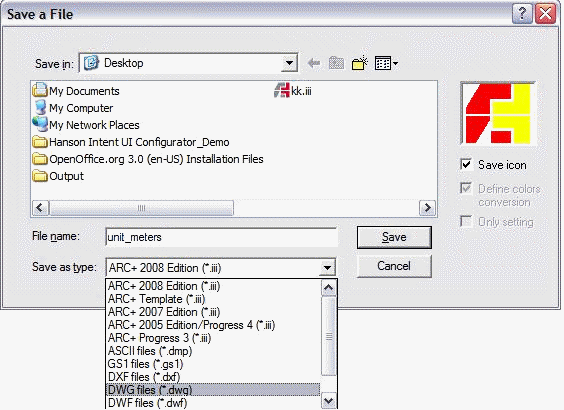
Task: Choose DWG files (*.dwg) from list
Action: [213, 390]
